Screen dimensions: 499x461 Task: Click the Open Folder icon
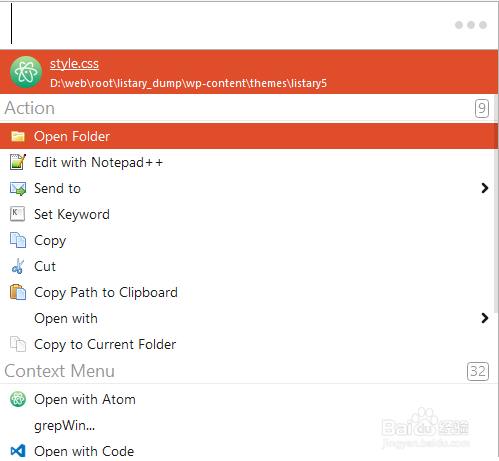point(18,136)
